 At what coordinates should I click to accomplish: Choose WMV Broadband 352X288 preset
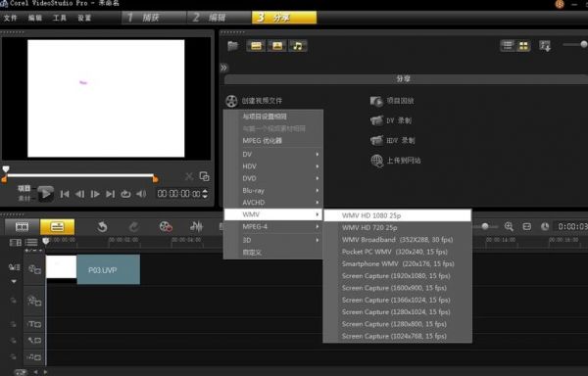(397, 239)
